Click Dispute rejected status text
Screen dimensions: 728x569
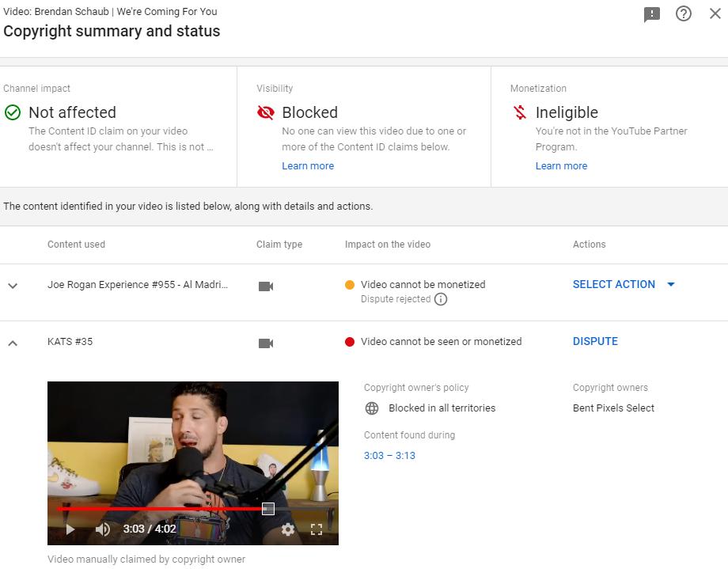point(396,299)
